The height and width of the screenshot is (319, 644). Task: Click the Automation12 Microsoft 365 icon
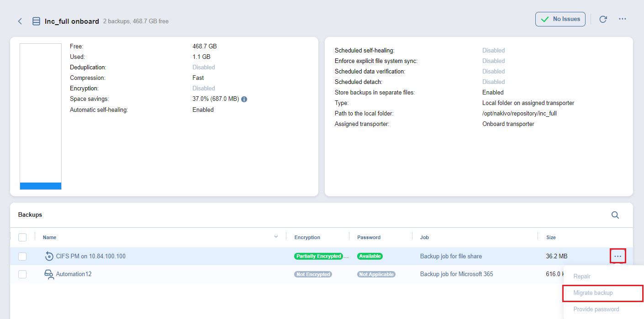pos(49,274)
